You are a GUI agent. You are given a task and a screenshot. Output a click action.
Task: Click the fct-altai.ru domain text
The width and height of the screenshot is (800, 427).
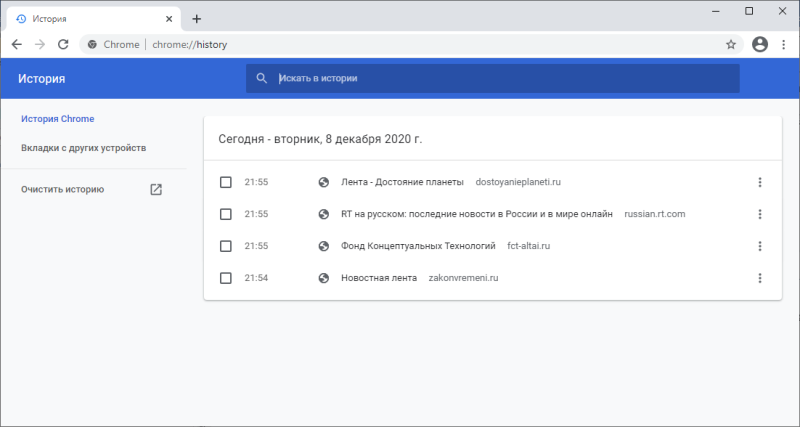coord(529,246)
